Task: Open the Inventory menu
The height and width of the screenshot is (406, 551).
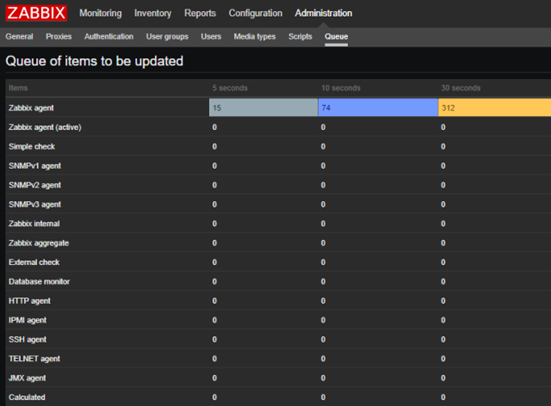Action: tap(153, 13)
